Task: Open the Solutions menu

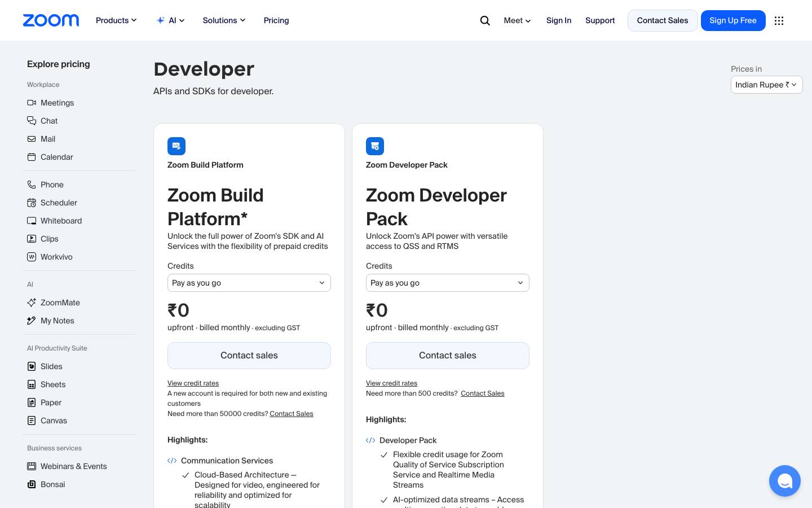Action: [x=224, y=20]
